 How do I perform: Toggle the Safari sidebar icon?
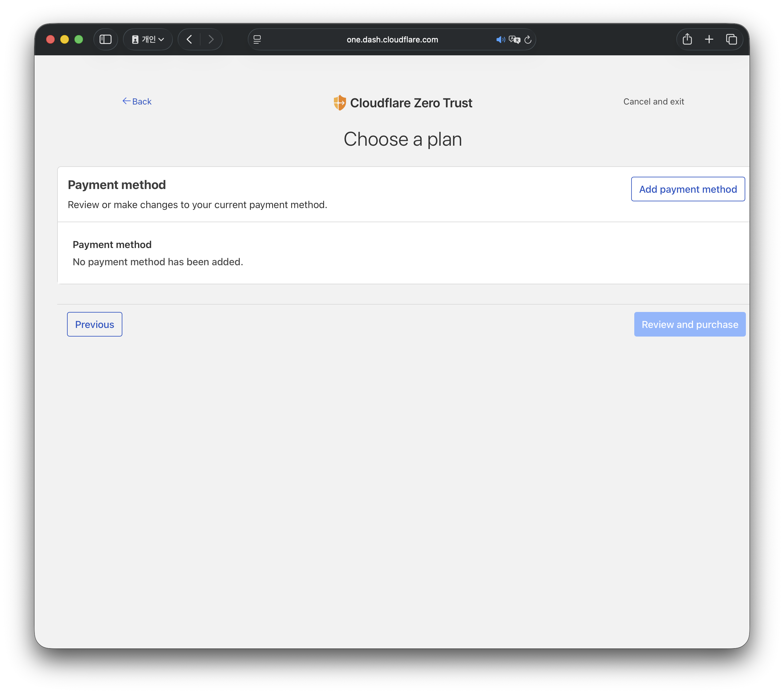point(105,39)
